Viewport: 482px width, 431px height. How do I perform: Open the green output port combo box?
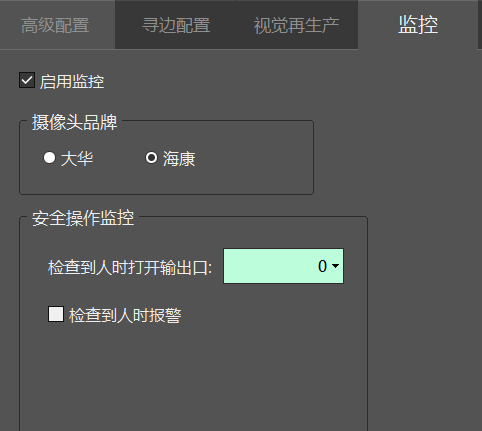click(283, 266)
